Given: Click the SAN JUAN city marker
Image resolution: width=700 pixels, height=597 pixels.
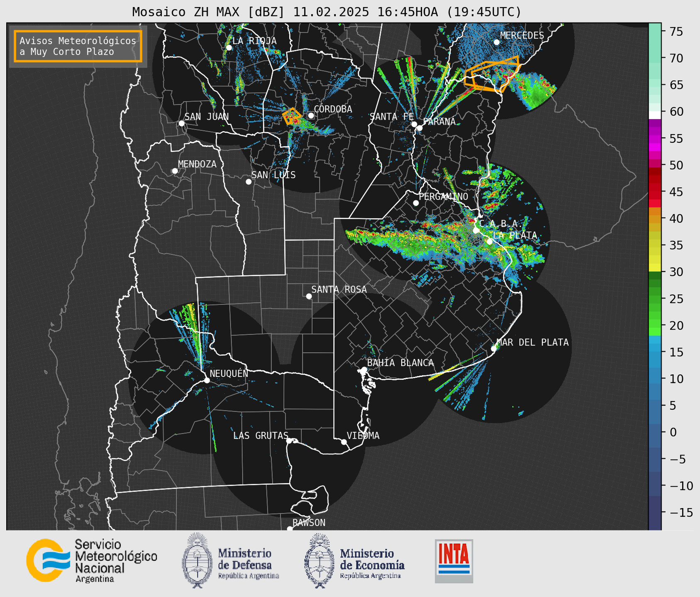Looking at the screenshot, I should [181, 123].
